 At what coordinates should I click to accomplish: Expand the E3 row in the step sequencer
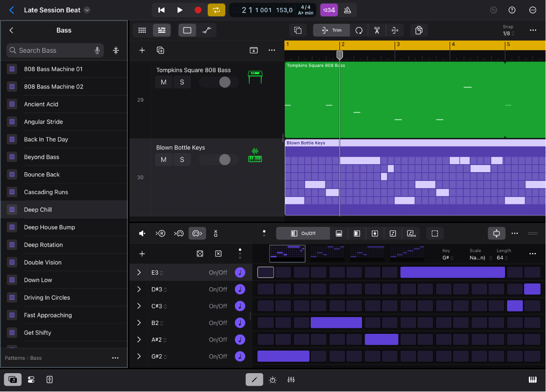pyautogui.click(x=139, y=272)
